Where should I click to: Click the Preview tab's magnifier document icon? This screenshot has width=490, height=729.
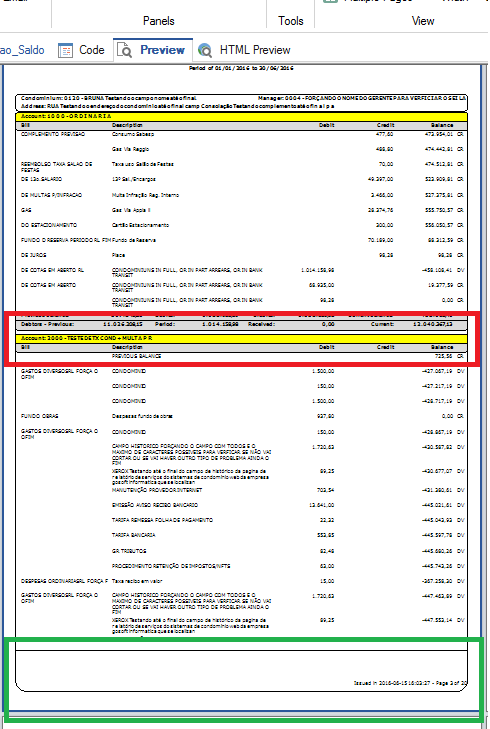pos(125,50)
